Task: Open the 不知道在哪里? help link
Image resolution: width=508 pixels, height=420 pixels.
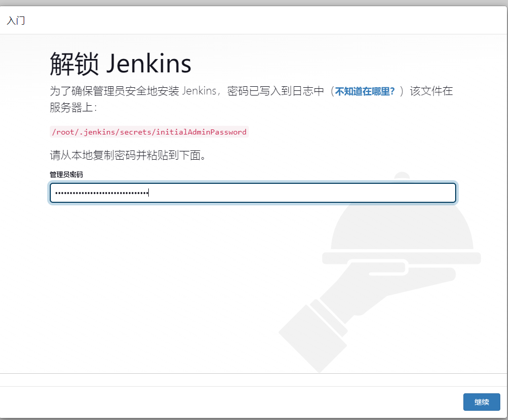Action: (365, 91)
